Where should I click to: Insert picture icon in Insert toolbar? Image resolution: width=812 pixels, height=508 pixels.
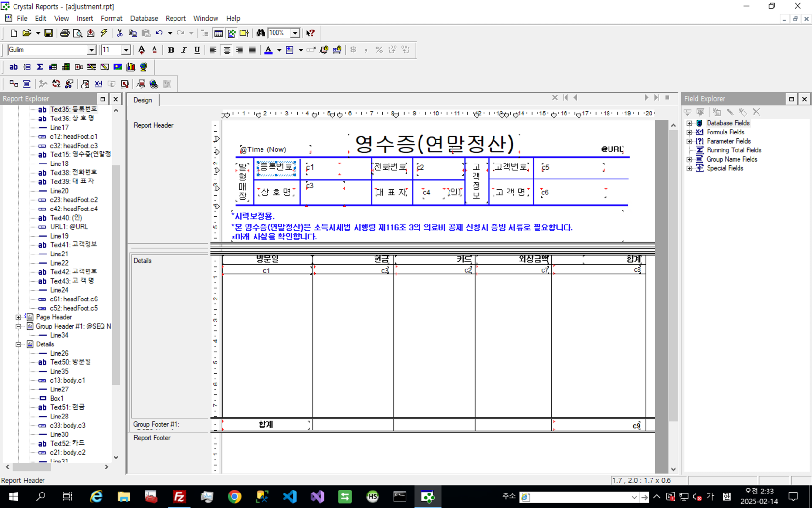click(117, 67)
